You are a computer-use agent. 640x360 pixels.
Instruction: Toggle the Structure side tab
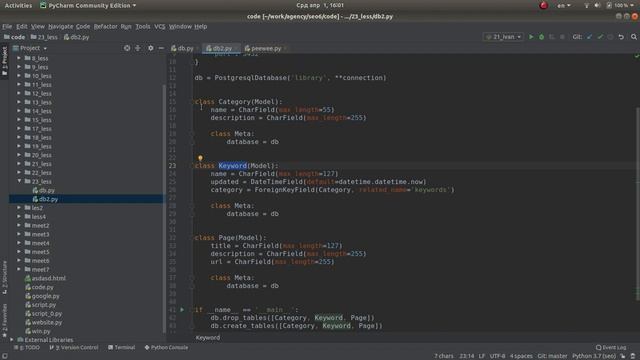[x=4, y=278]
